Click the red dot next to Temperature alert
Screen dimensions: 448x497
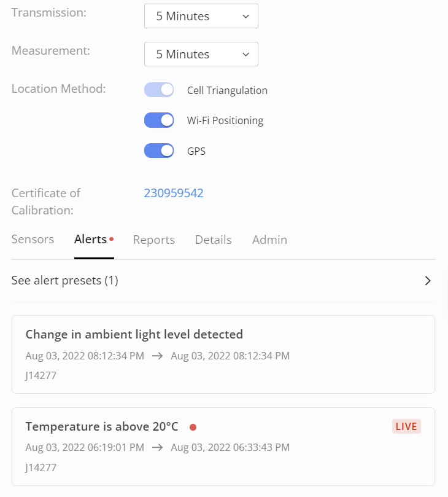(193, 427)
